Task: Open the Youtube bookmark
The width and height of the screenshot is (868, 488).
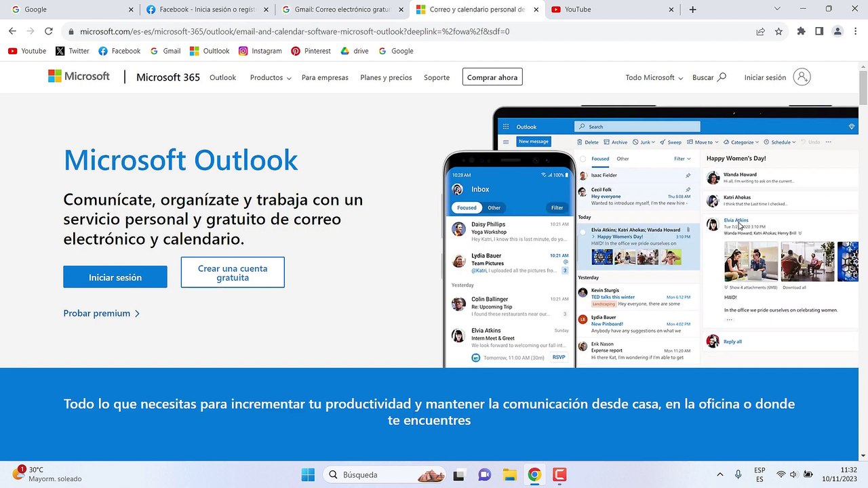Action: [27, 51]
